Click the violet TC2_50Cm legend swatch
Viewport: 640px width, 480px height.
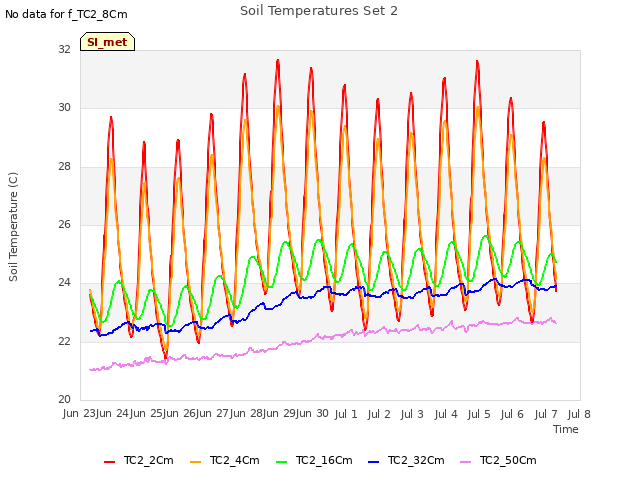point(466,462)
